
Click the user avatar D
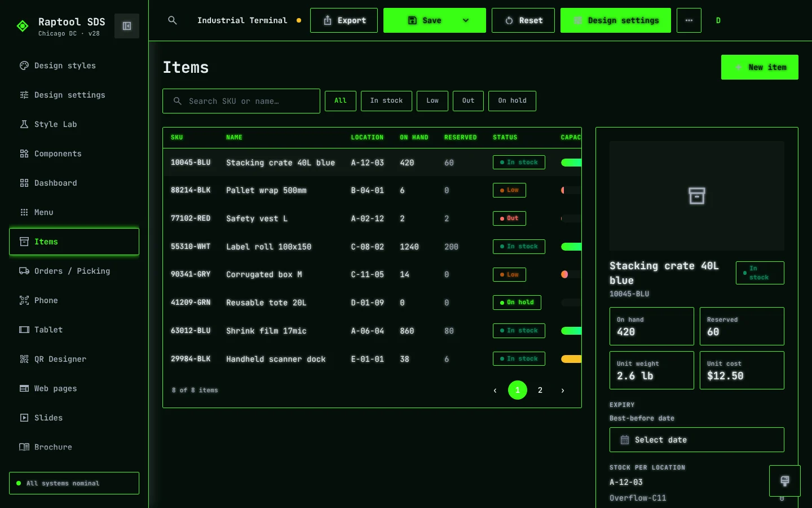(718, 20)
